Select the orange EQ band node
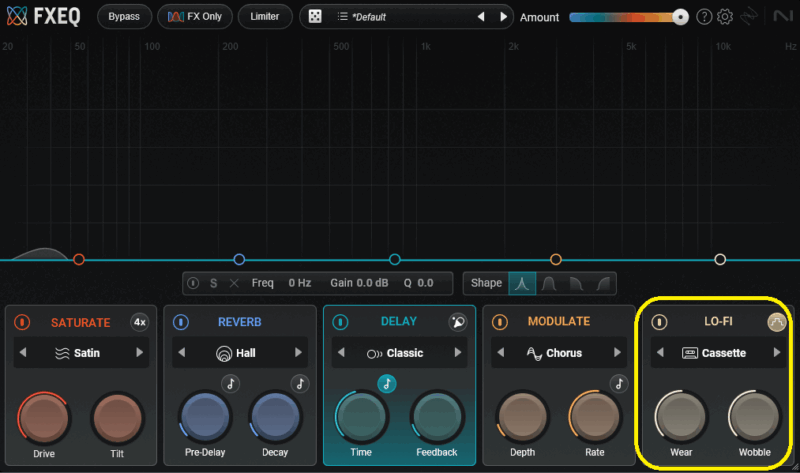Image resolution: width=800 pixels, height=473 pixels. click(556, 260)
